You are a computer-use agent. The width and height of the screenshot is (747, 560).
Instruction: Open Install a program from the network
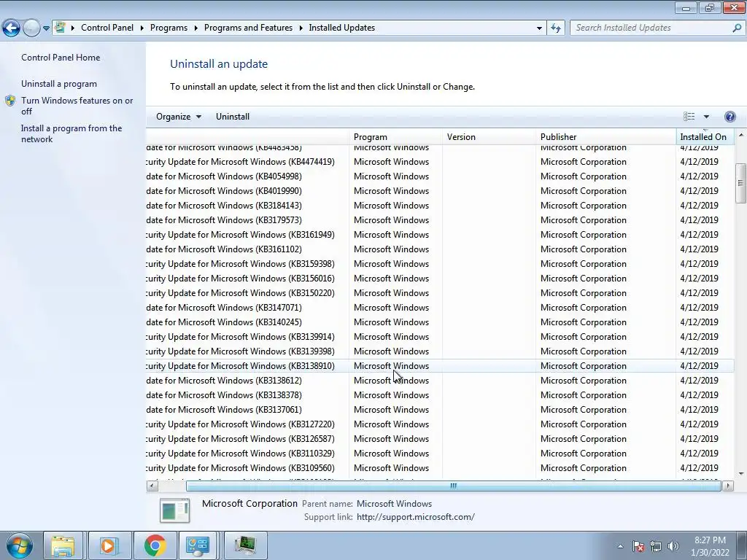coord(71,134)
